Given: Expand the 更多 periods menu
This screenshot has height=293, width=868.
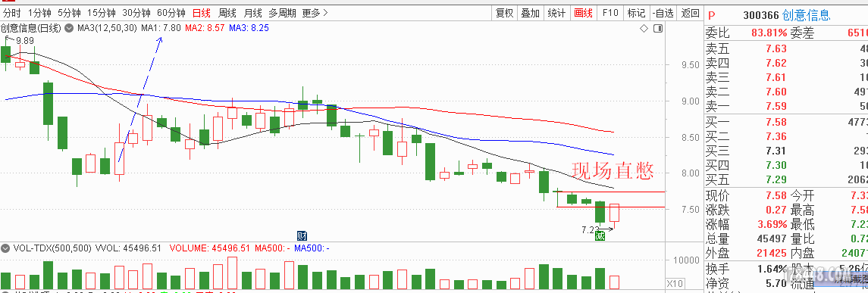Looking at the screenshot, I should (315, 13).
